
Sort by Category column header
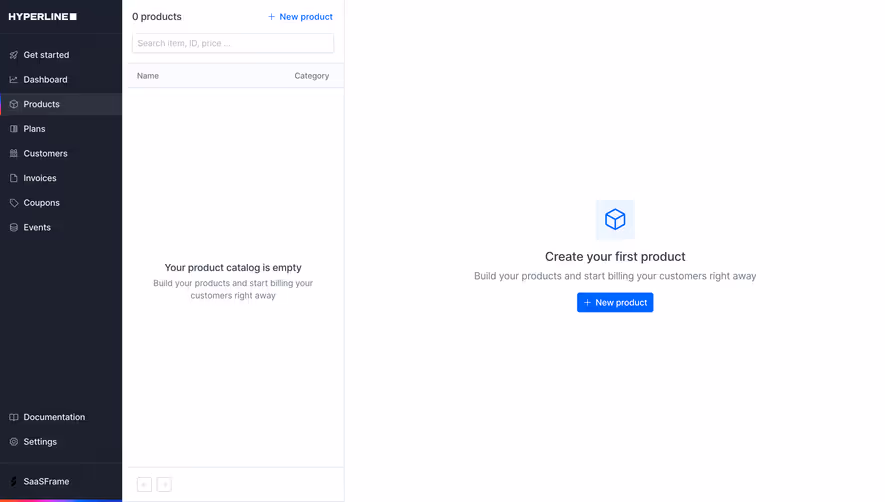[x=312, y=76]
